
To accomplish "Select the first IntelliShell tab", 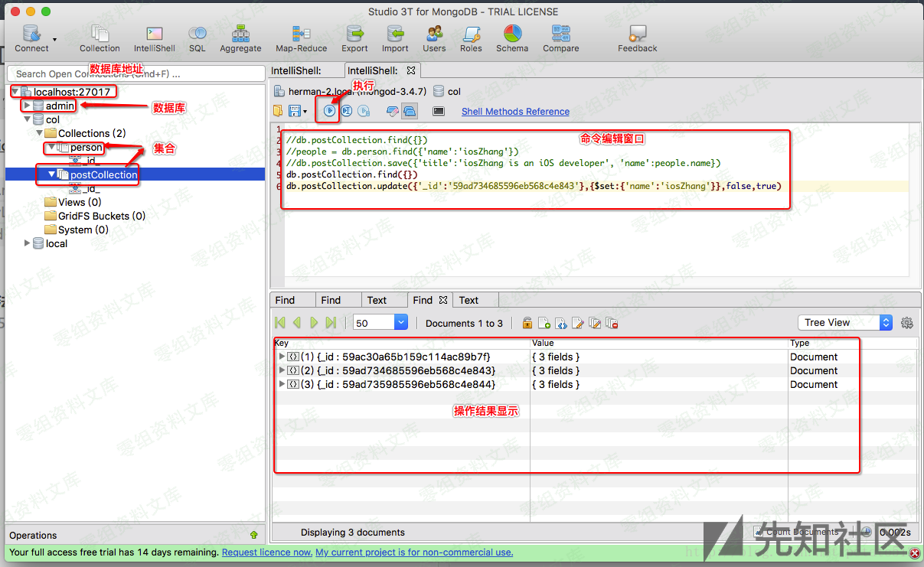I will tap(295, 70).
